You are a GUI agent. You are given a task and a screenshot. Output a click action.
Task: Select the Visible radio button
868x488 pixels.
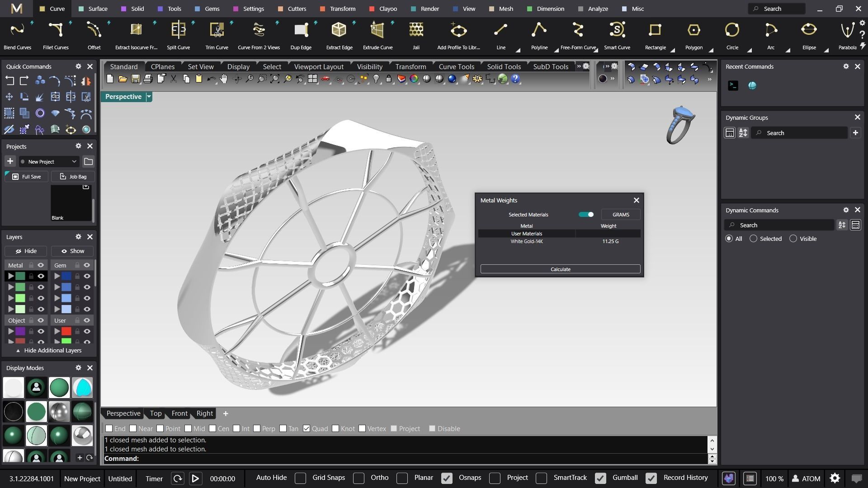[793, 239]
